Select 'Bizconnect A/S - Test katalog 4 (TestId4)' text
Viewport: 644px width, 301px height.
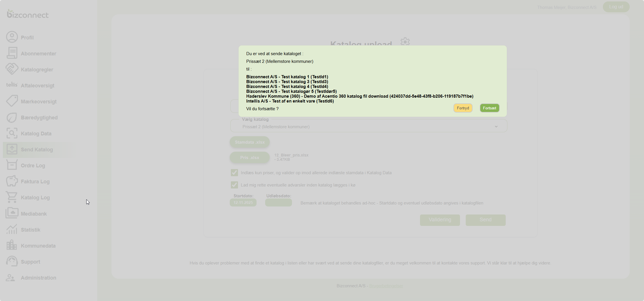(x=287, y=87)
